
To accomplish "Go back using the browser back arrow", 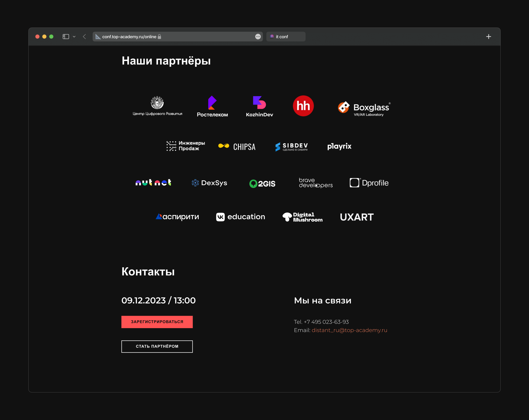I will tap(84, 37).
